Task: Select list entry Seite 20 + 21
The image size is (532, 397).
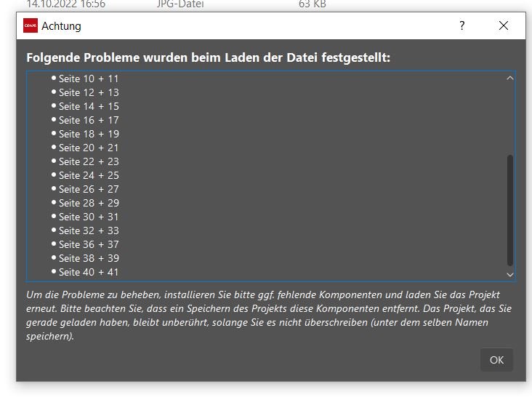Action: pos(89,148)
